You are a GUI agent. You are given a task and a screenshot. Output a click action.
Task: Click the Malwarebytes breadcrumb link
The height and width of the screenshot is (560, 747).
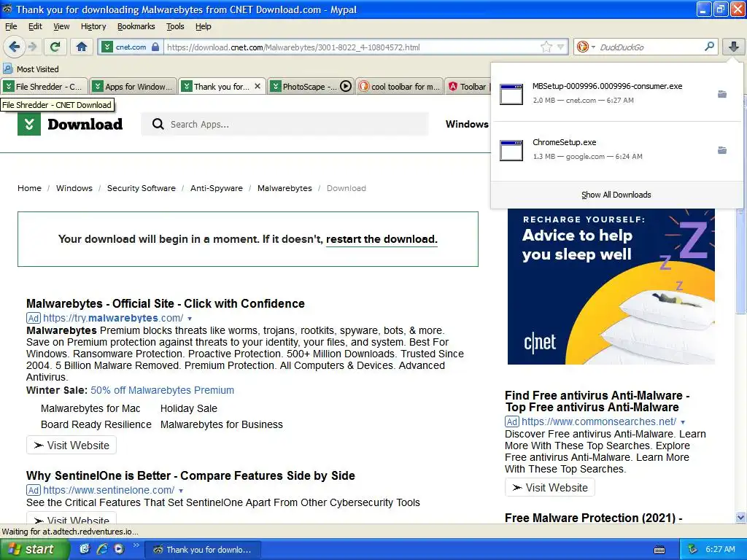(x=285, y=188)
